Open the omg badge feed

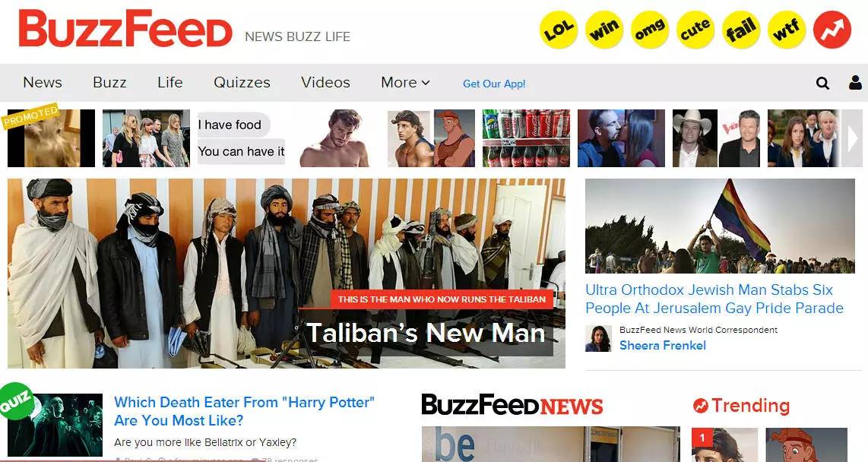point(650,30)
